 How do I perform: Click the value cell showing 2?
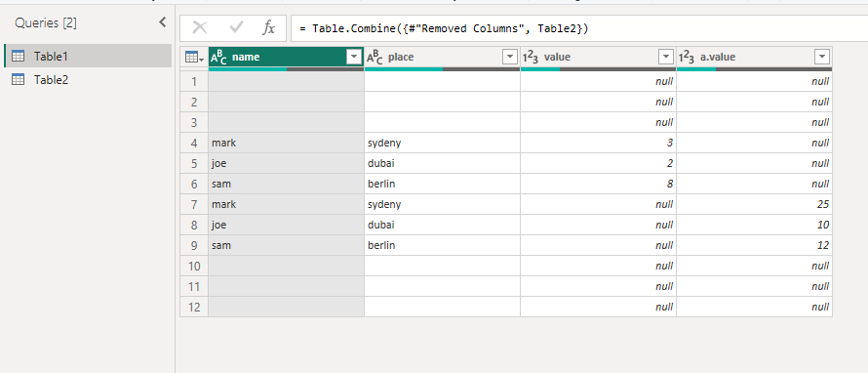(x=599, y=163)
